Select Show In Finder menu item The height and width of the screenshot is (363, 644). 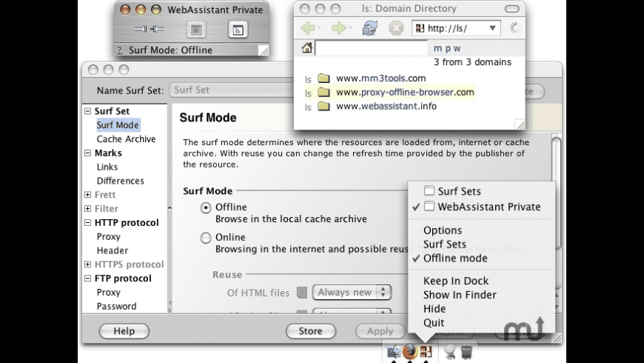pos(460,295)
